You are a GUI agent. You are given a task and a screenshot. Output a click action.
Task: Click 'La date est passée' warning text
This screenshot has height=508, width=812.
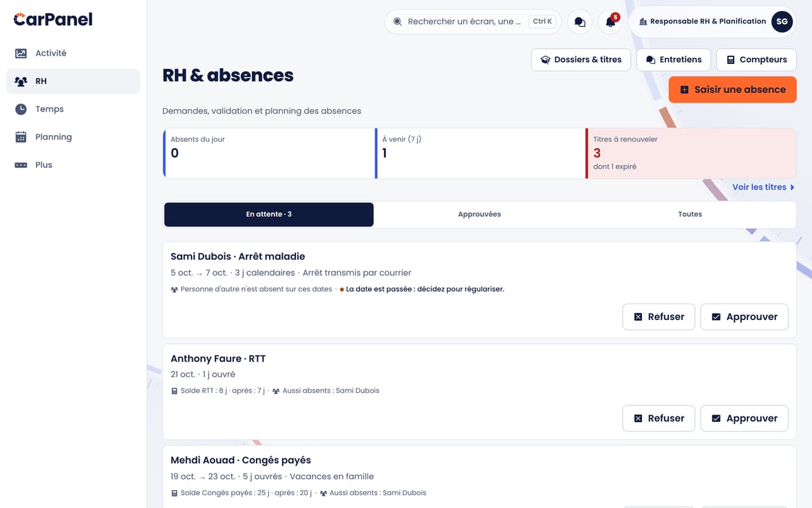tap(425, 290)
